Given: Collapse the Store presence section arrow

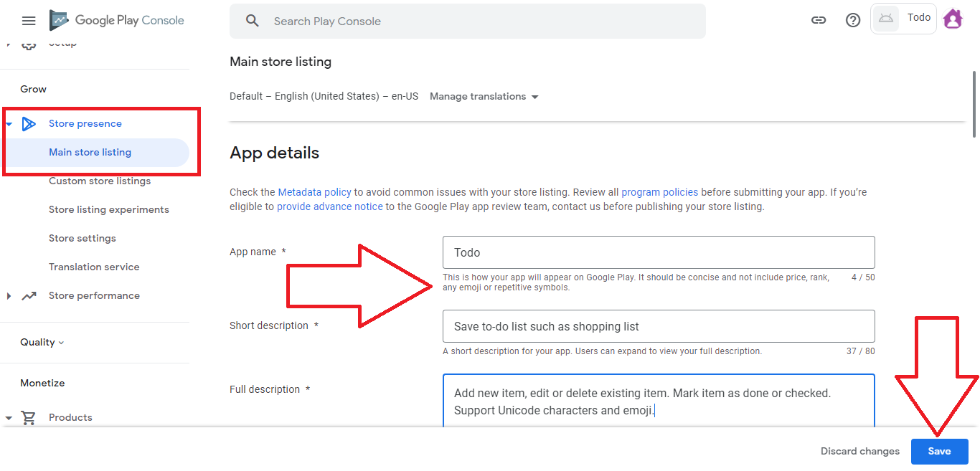Looking at the screenshot, I should point(9,124).
